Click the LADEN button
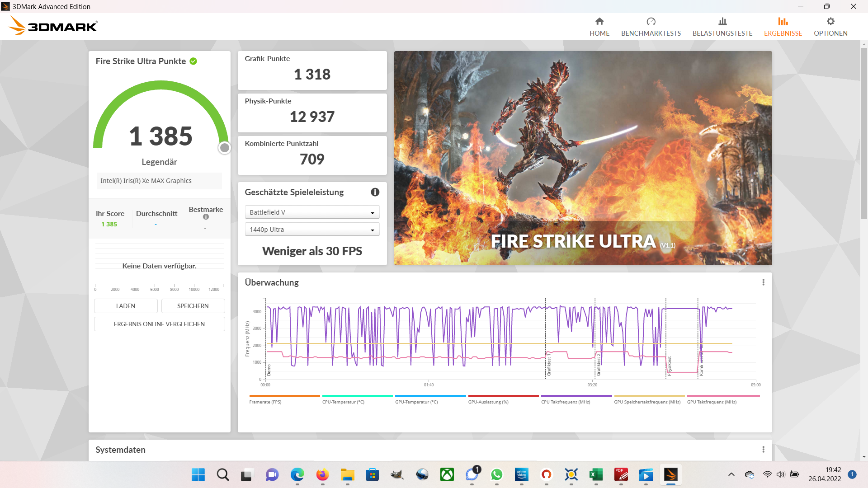 (126, 306)
